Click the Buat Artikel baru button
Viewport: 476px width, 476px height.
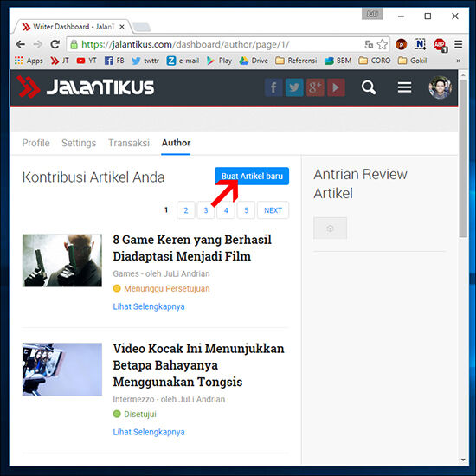point(252,176)
